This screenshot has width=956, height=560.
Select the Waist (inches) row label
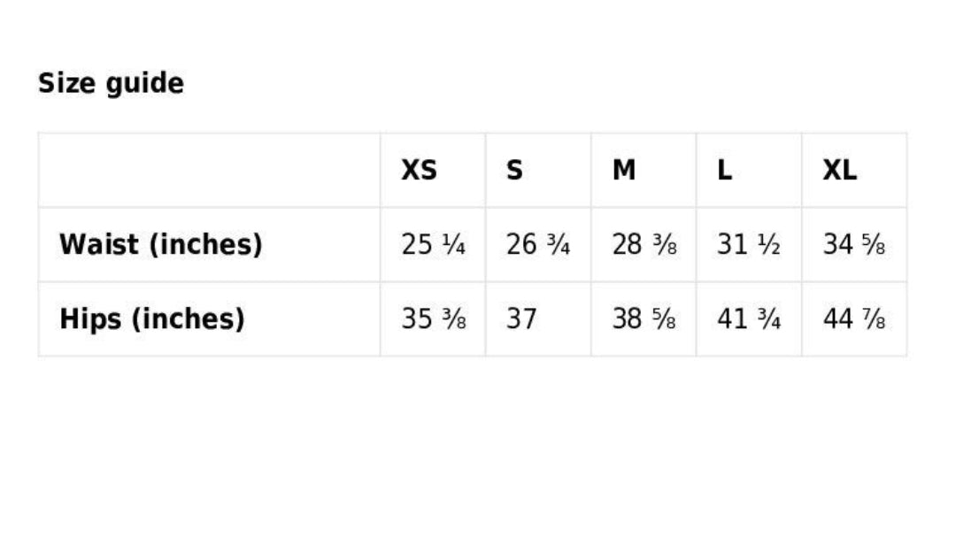click(x=160, y=244)
